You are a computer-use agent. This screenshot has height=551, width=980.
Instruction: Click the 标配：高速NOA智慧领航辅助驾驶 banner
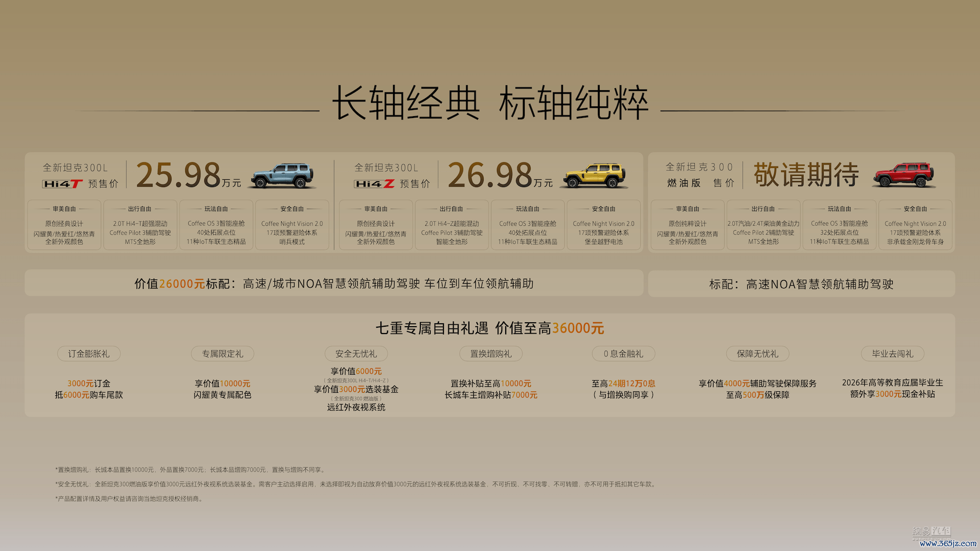tap(802, 284)
